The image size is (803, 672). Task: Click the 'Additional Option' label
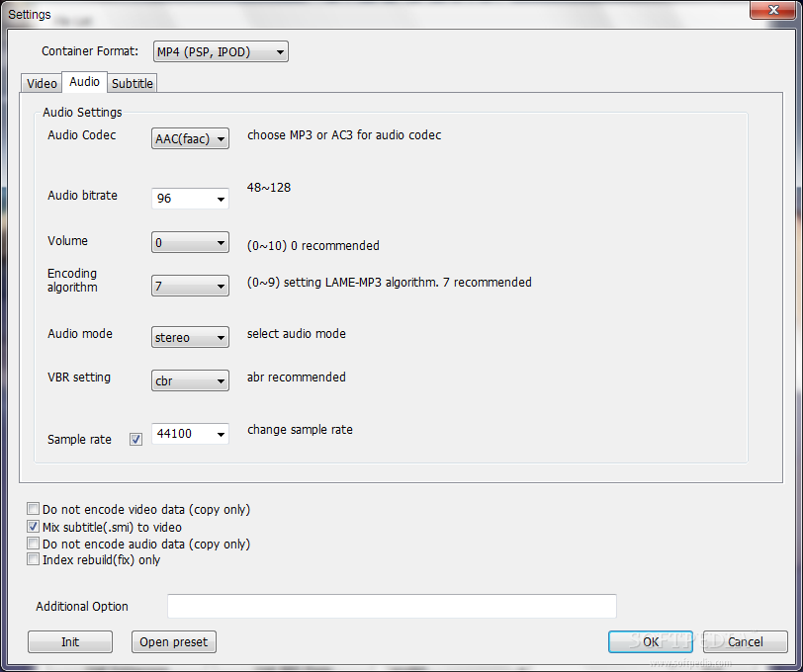(82, 607)
